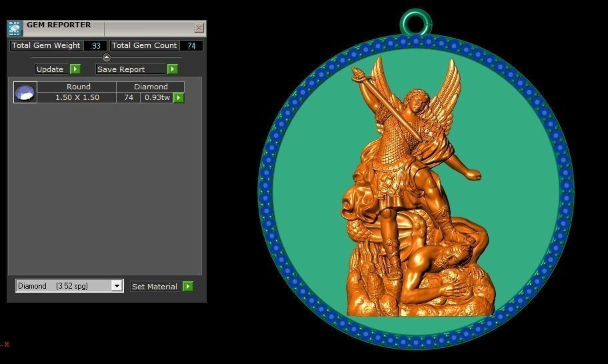
Task: Click the Gem Reporter panel icon
Action: [x=15, y=28]
